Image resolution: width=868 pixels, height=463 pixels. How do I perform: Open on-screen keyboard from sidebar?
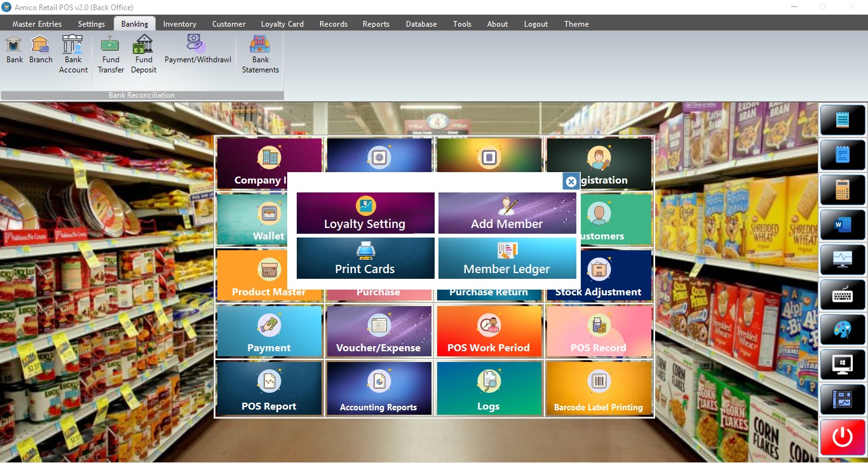click(x=843, y=295)
